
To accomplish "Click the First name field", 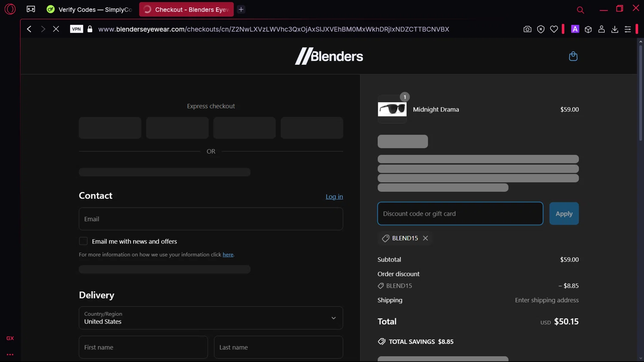I will [143, 347].
